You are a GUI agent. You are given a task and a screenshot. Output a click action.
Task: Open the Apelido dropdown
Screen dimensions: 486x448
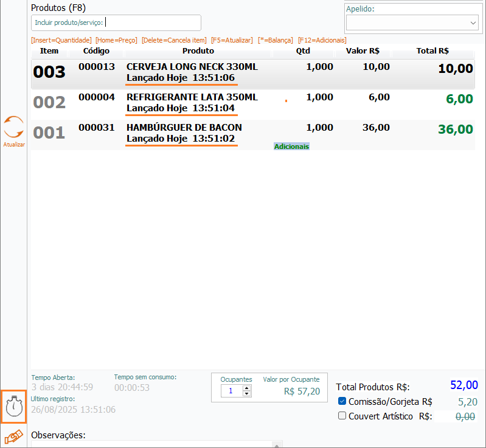[x=473, y=23]
